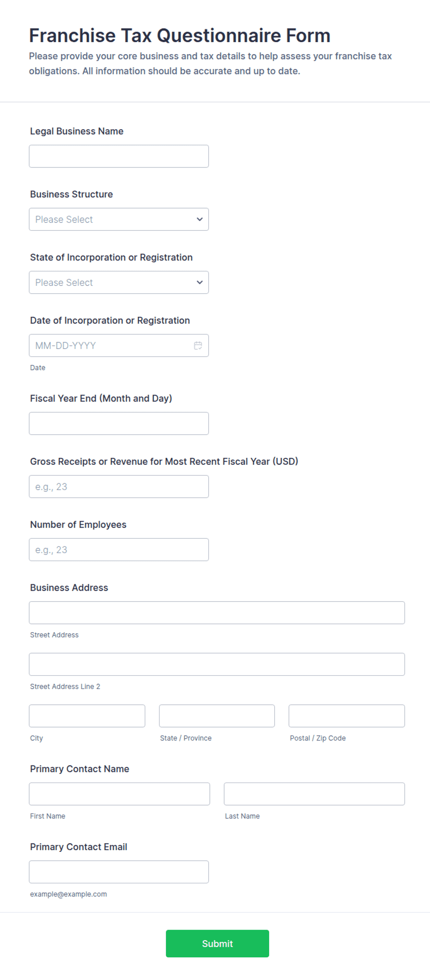The height and width of the screenshot is (980, 430).
Task: Focus the Primary Contact Email field
Action: (119, 872)
